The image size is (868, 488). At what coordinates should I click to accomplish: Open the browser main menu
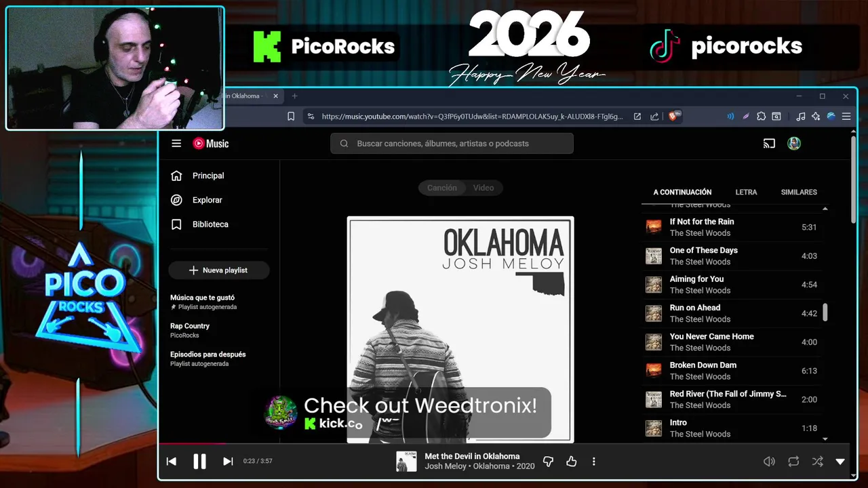[x=846, y=117]
